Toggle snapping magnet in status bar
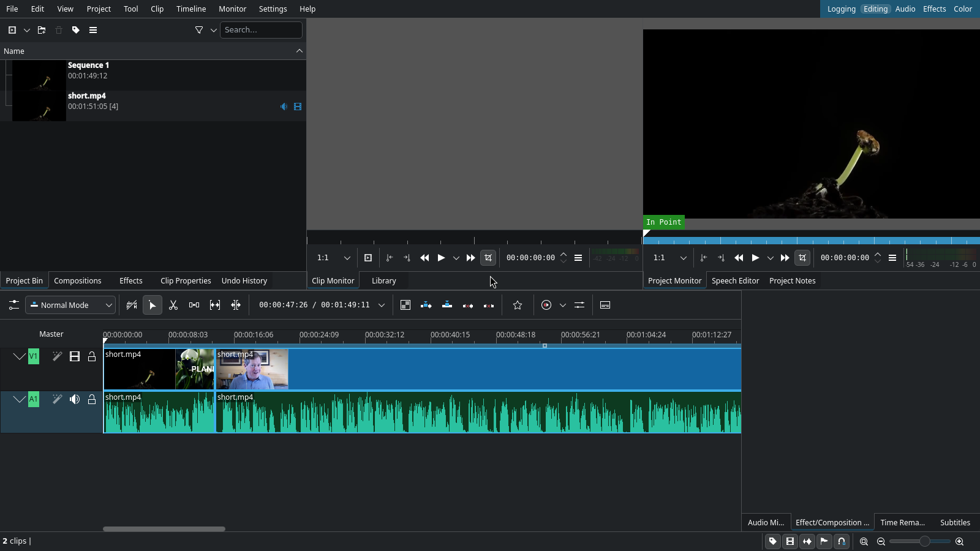Viewport: 980px width, 551px height. click(842, 541)
